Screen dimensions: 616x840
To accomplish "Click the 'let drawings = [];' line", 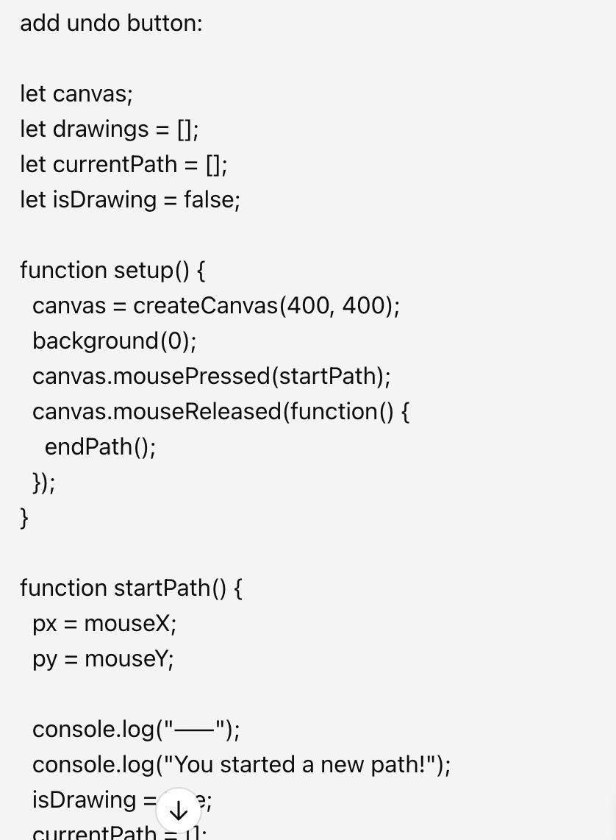I will (x=110, y=129).
